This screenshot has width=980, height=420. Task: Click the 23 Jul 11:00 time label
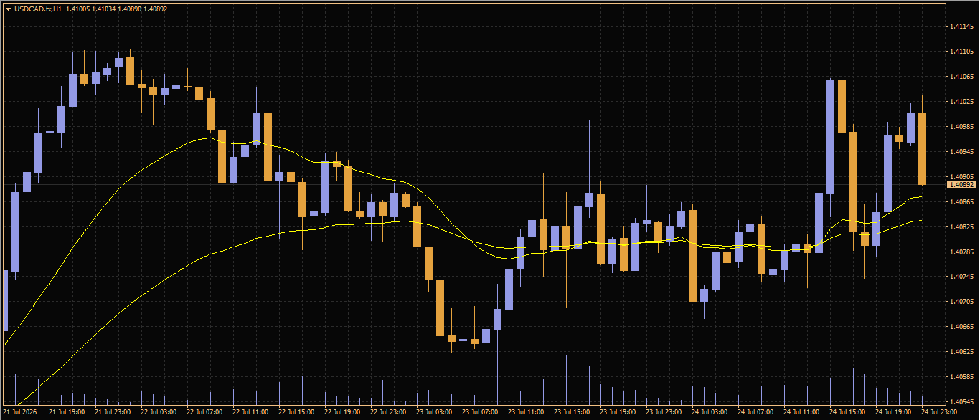coord(526,413)
